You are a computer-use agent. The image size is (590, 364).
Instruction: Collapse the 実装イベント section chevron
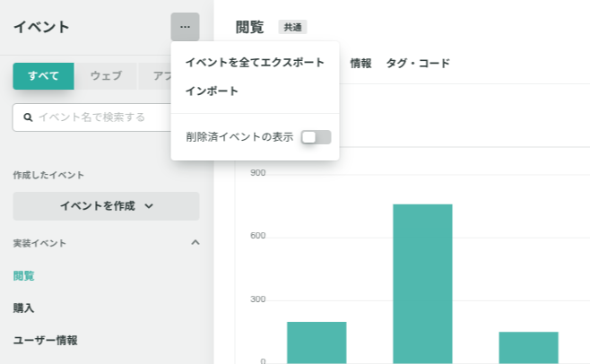[195, 242]
